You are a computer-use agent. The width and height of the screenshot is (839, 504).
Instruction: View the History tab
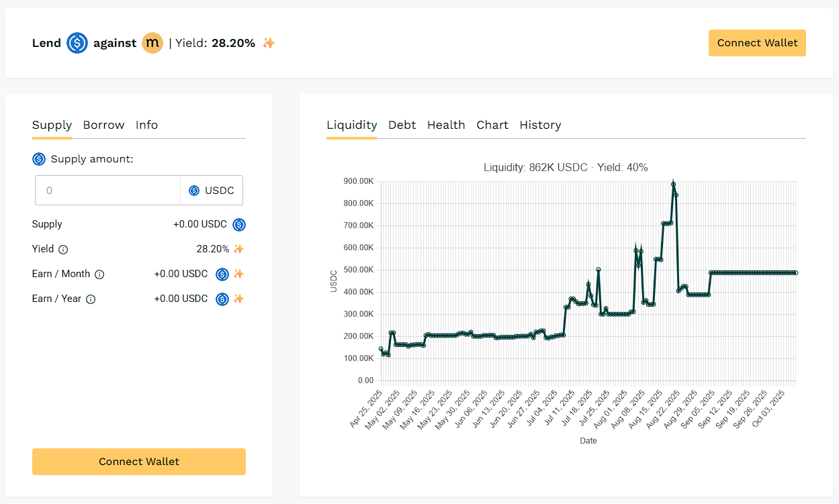point(540,125)
